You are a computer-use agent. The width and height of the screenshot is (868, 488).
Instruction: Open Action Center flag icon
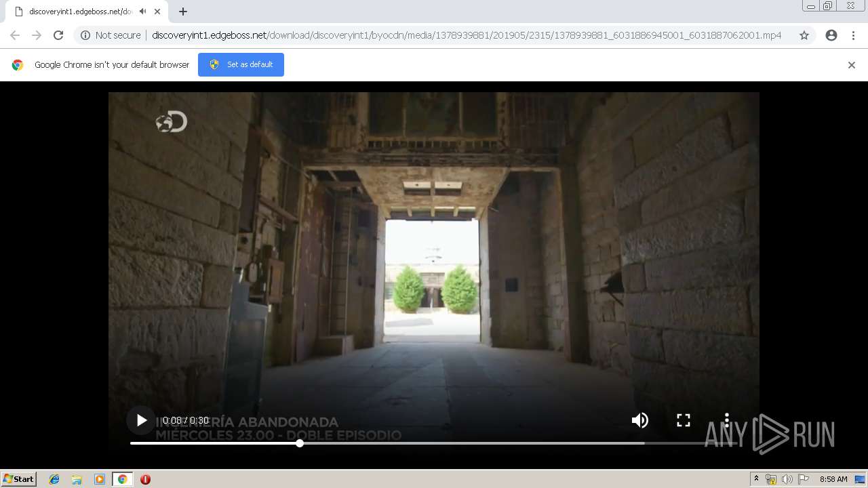tap(804, 479)
